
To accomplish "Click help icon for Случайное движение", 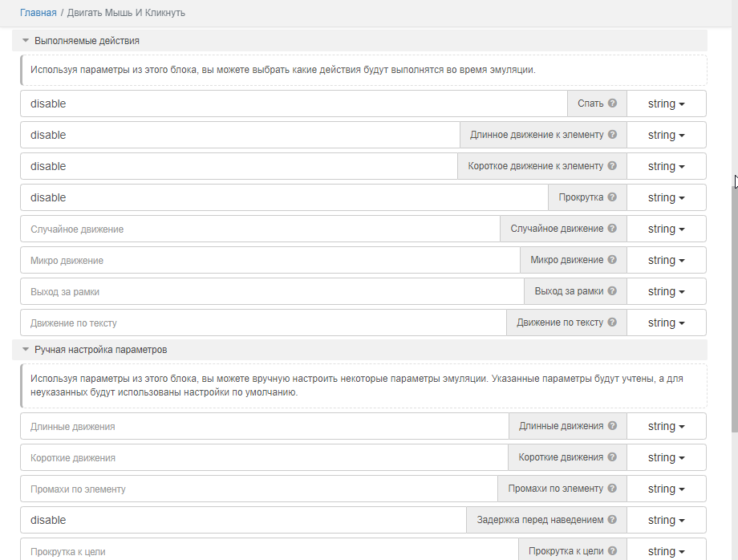I will [612, 229].
